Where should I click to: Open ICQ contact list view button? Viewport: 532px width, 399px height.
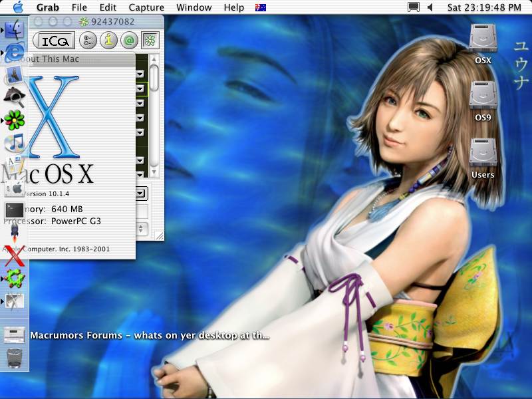point(88,41)
